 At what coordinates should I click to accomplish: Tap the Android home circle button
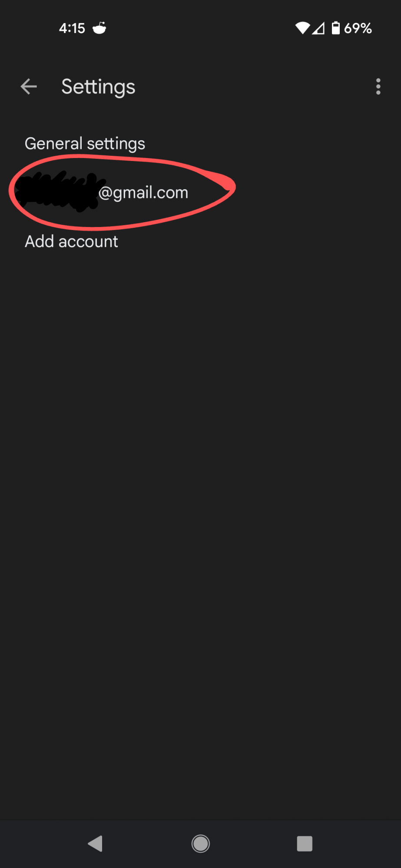point(201,844)
